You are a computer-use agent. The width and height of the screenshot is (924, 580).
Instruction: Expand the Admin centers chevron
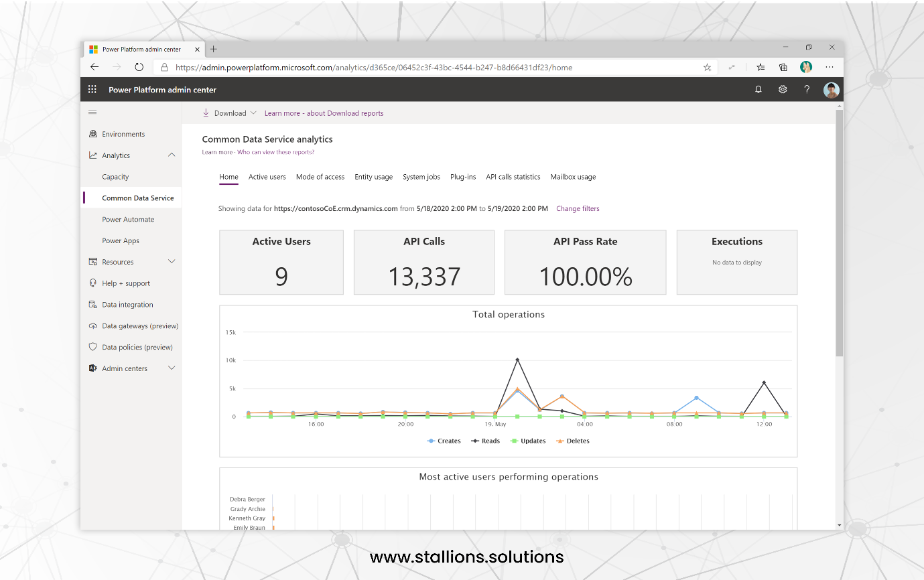[172, 368]
